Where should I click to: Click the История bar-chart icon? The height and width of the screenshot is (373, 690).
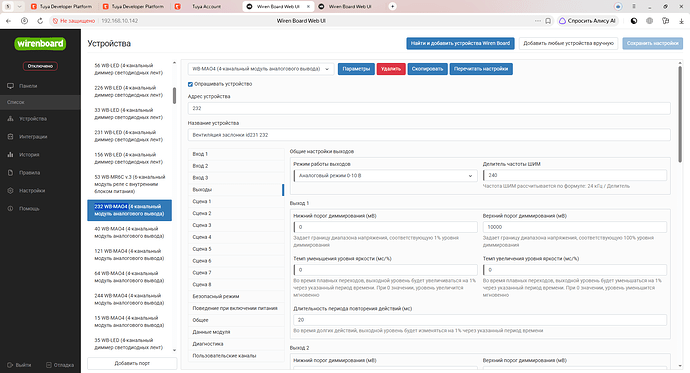coord(11,155)
